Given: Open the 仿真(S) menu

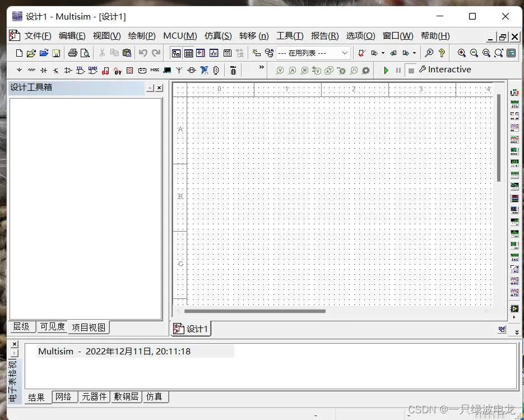Looking at the screenshot, I should pyautogui.click(x=218, y=35).
